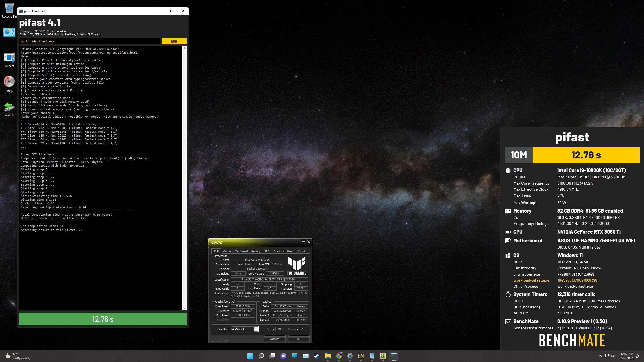Click the BENCHMATE logo at panel bottom
The width and height of the screenshot is (644, 362).
tap(572, 340)
